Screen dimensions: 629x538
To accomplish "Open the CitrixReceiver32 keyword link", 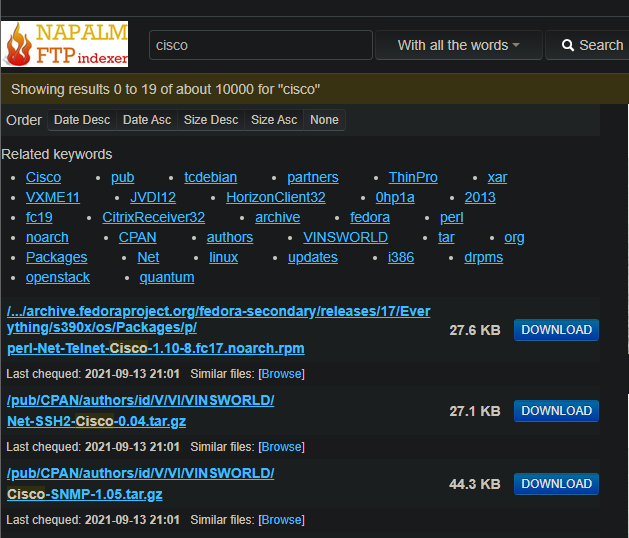I will coord(153,217).
